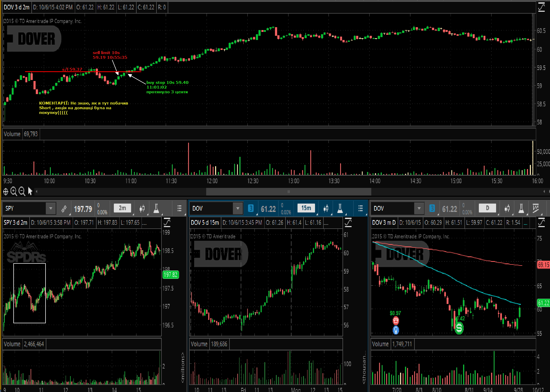Open chart style candlestick icon in SPY panel

coord(142,208)
